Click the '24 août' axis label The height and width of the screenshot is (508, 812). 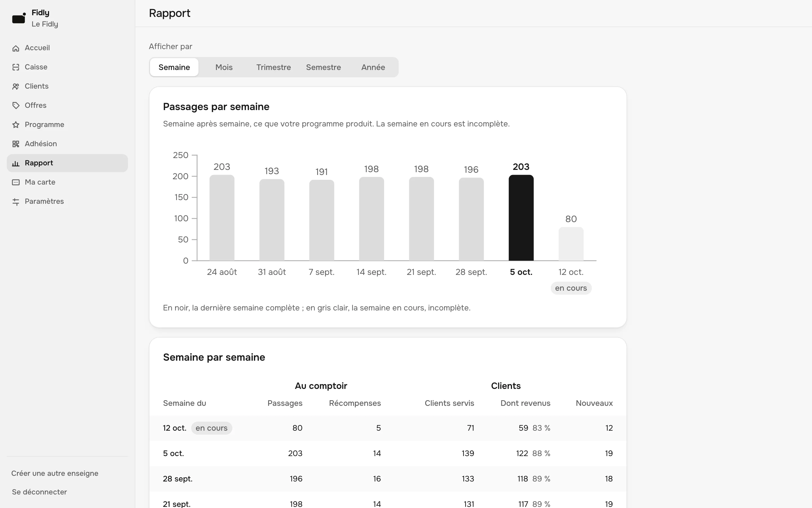tap(222, 272)
